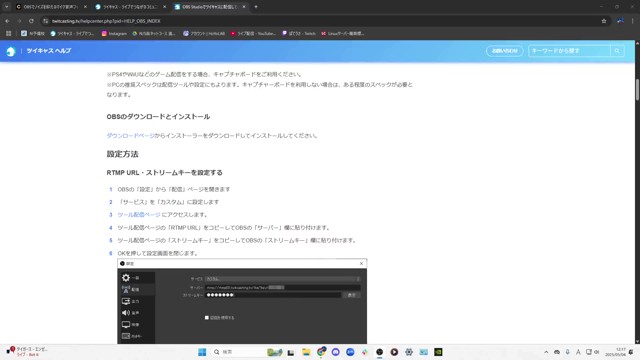Click the 設定方法 heading
Image resolution: width=640 pixels, height=360 pixels.
click(x=122, y=154)
